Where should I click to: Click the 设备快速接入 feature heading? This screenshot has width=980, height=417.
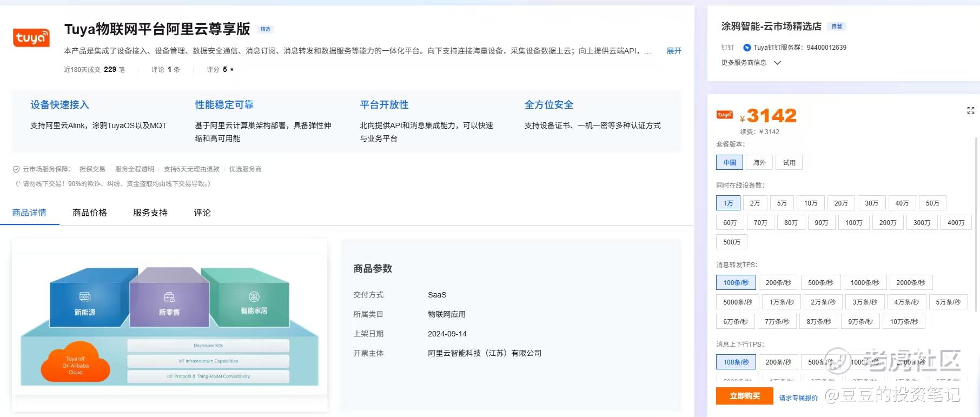[x=59, y=105]
